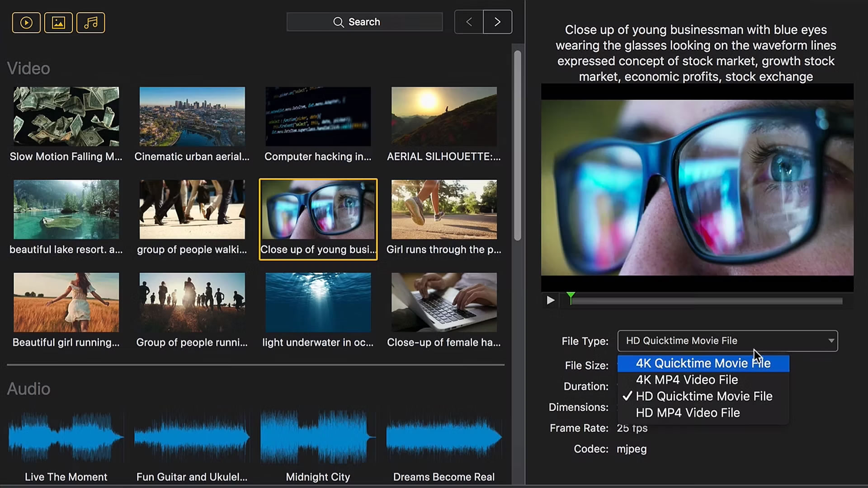Image resolution: width=868 pixels, height=488 pixels.
Task: Select the image media filter icon
Action: pos(58,23)
